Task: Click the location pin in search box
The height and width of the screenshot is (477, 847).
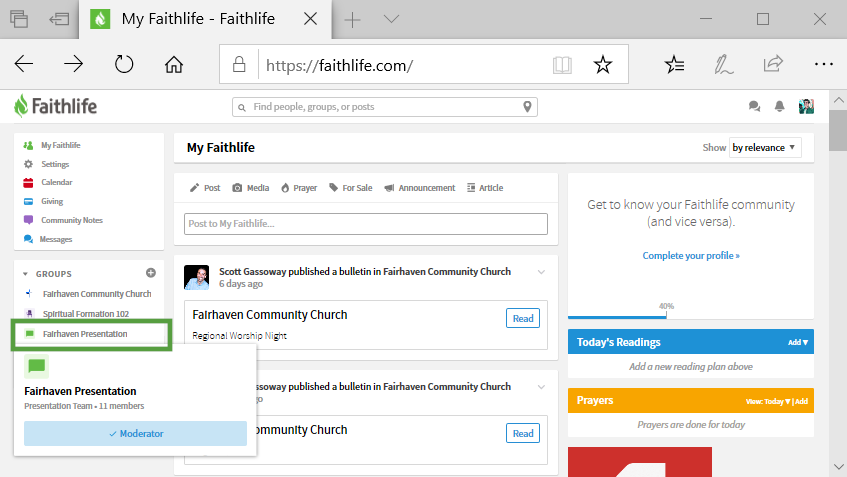Action: point(527,107)
